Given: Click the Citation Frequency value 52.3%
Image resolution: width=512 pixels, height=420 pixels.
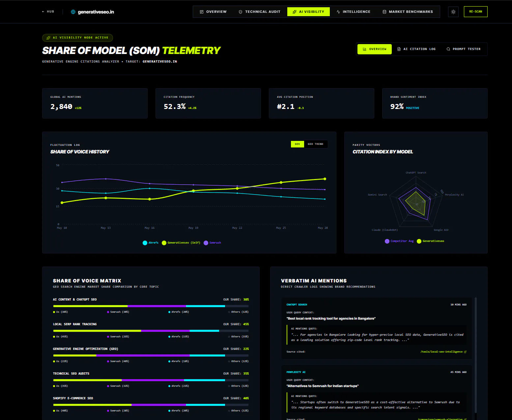Looking at the screenshot, I should (175, 107).
